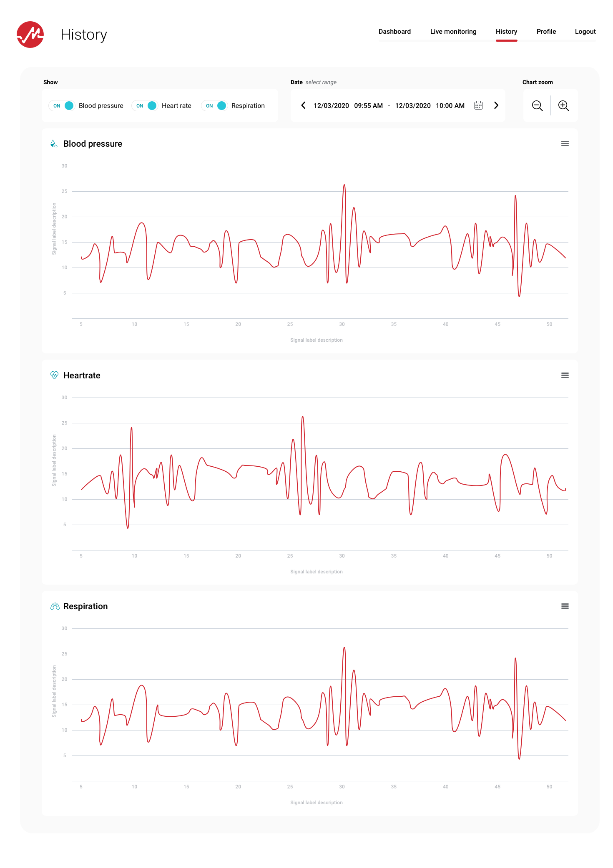The width and height of the screenshot is (613, 868).
Task: Open the Profile page
Action: click(546, 32)
